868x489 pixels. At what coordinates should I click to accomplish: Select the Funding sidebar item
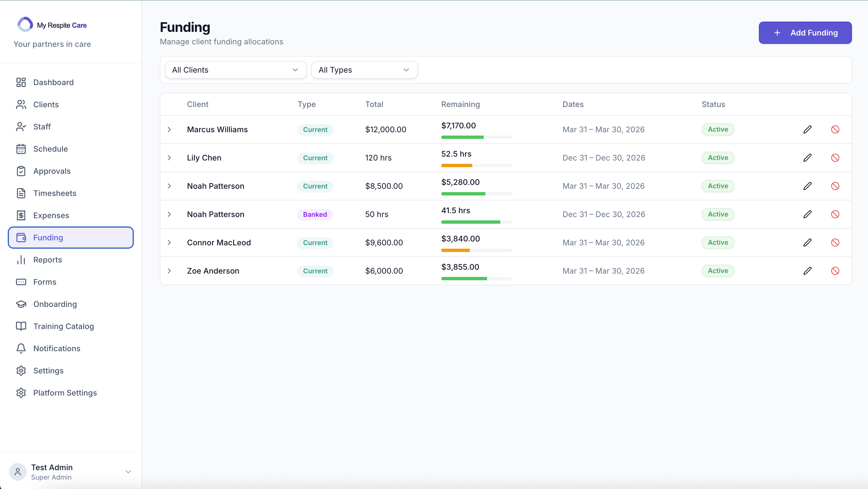point(71,238)
